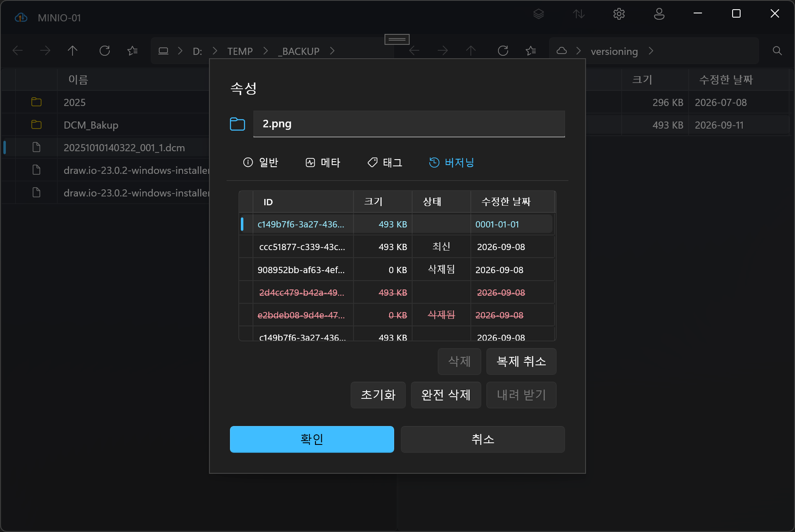This screenshot has width=795, height=532.
Task: Confirm with the 확인 button
Action: pyautogui.click(x=312, y=439)
